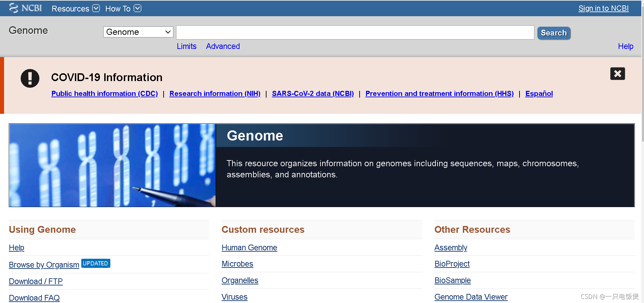Open Browse by Organism link

click(x=44, y=265)
